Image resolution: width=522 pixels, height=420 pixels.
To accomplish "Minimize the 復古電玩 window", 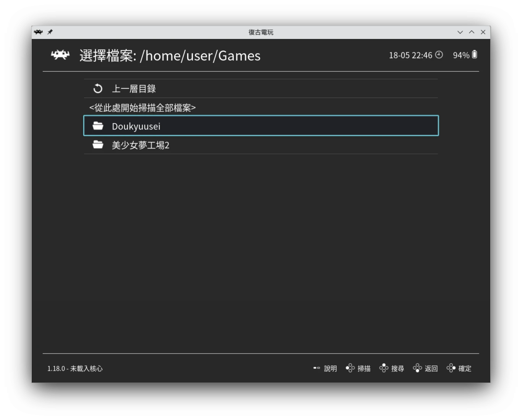I will point(460,32).
